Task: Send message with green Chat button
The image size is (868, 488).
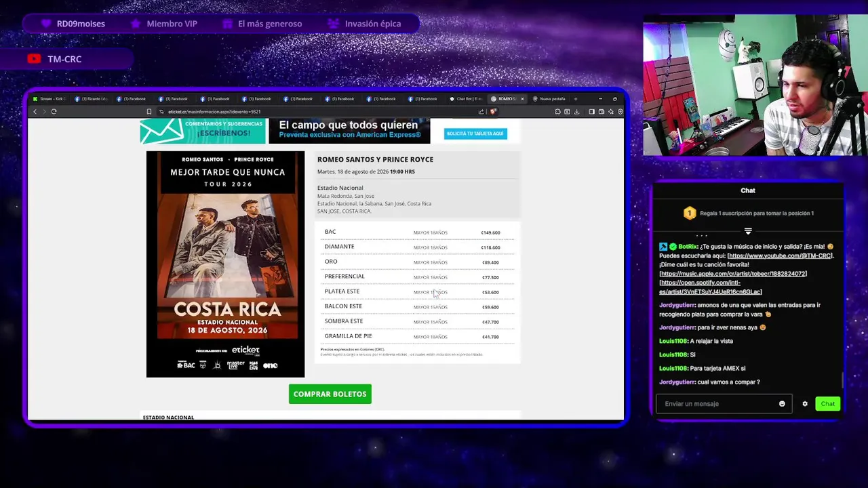Action: pyautogui.click(x=827, y=404)
